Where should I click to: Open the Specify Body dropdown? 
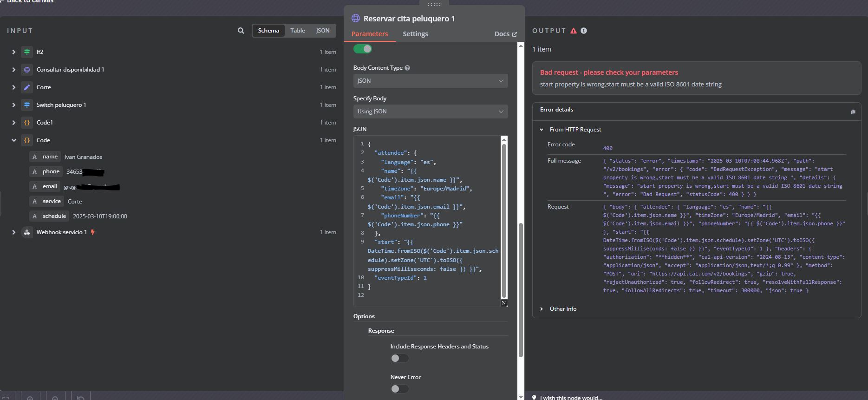[431, 111]
